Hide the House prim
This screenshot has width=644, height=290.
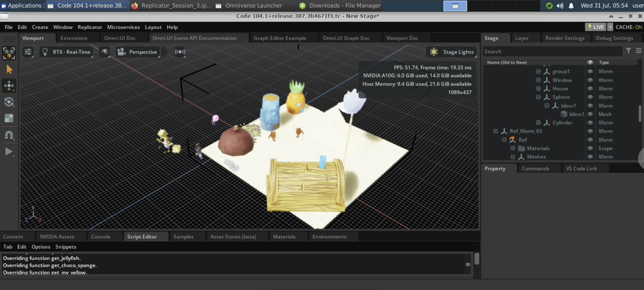tap(590, 88)
